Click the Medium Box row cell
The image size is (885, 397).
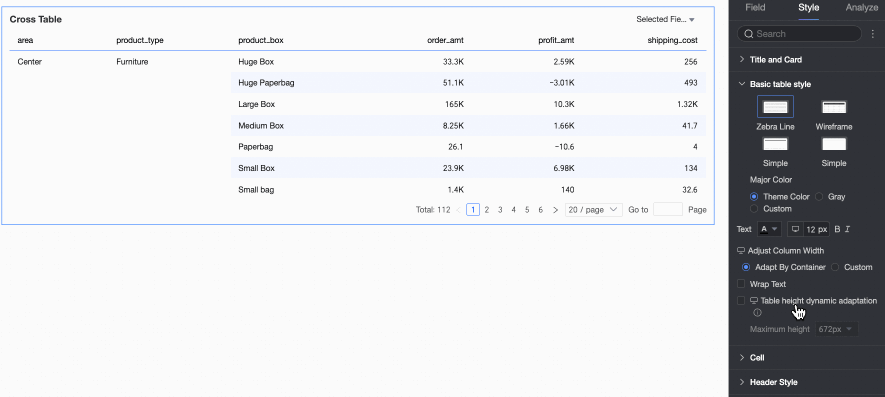261,125
